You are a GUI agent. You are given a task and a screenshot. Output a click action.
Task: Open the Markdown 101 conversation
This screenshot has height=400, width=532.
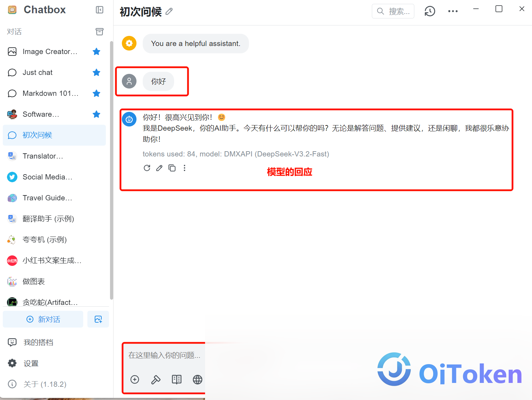54,93
